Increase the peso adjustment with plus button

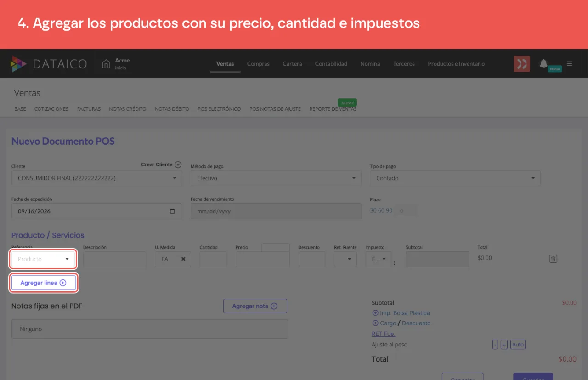504,345
